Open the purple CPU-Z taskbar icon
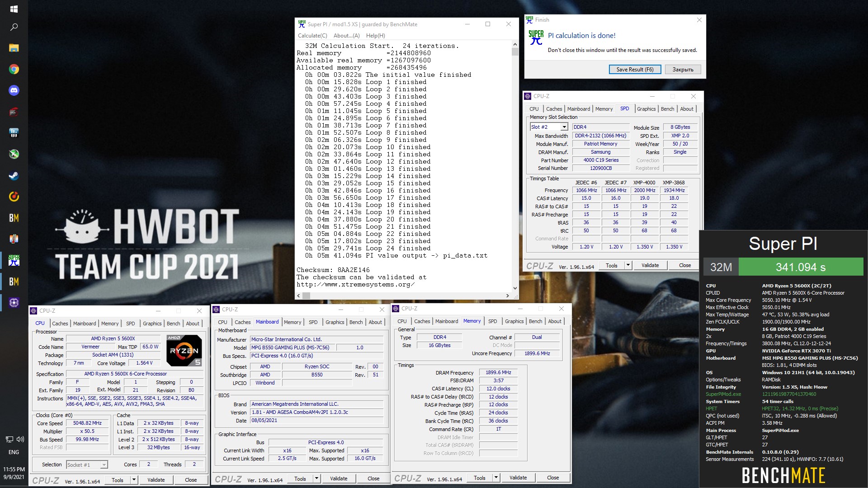Screen dimensions: 868x488 point(14,303)
